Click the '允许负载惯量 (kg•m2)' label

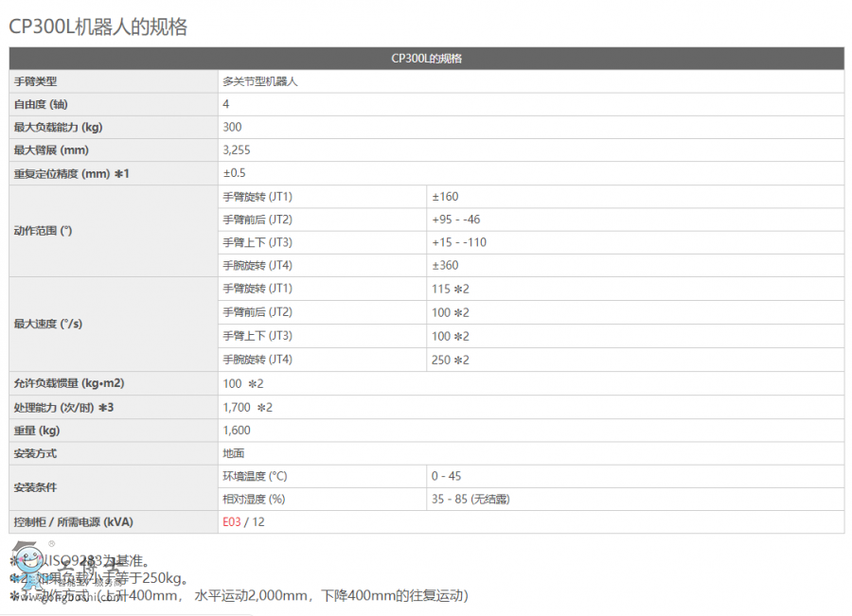(x=69, y=383)
